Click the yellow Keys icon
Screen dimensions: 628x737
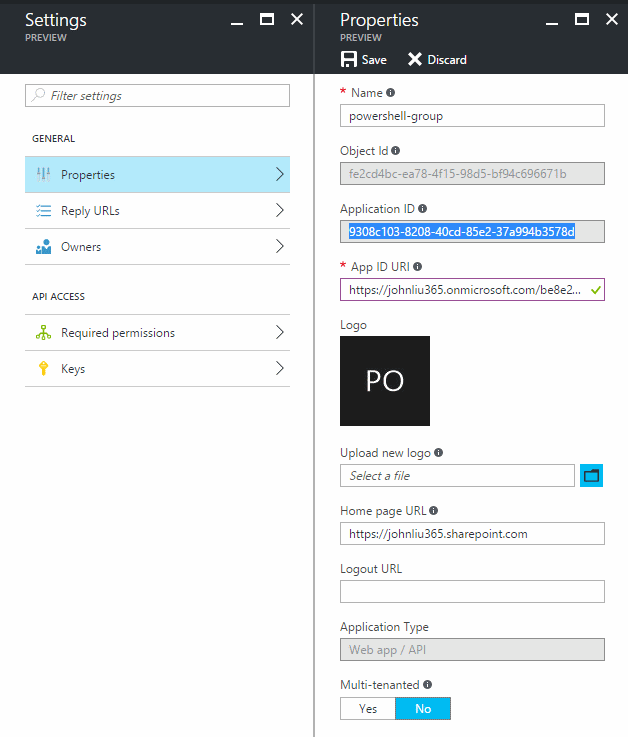coord(43,369)
